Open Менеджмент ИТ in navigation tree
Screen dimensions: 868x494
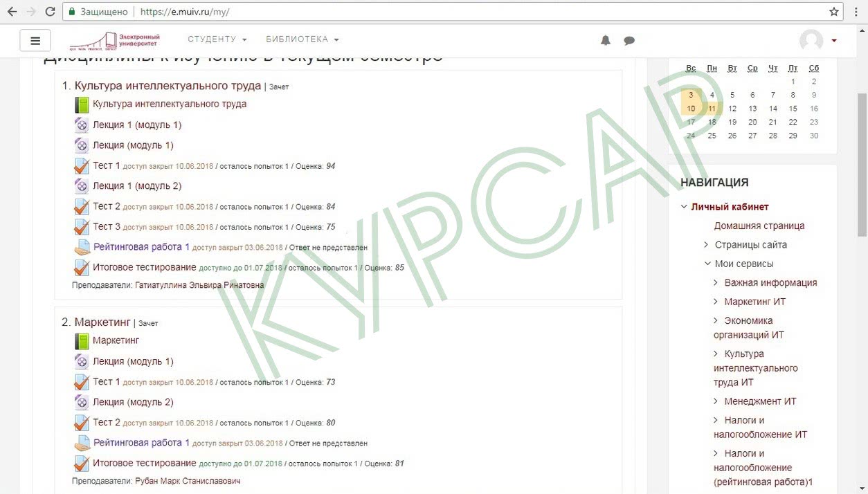[x=760, y=401]
